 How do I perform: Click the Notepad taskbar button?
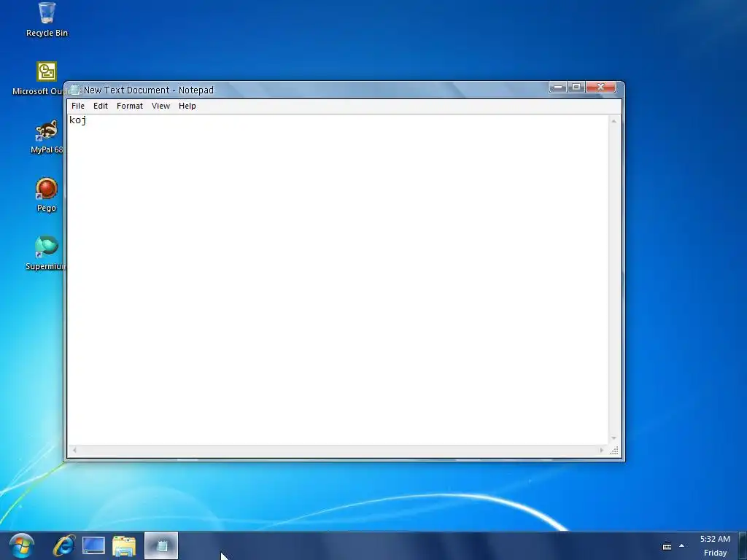[x=161, y=545]
